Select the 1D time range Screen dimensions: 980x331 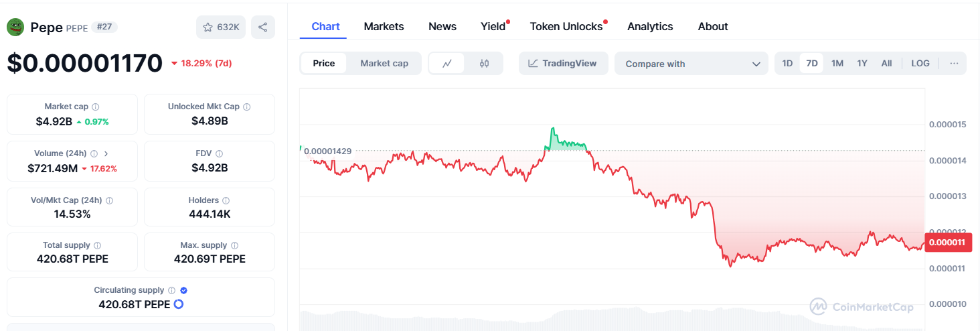788,64
